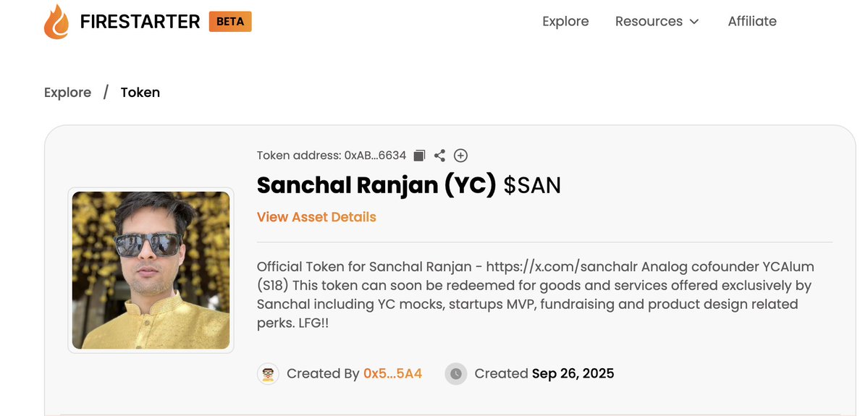Click the Created date Sep 26, 2025
This screenshot has height=416, width=868.
(573, 374)
